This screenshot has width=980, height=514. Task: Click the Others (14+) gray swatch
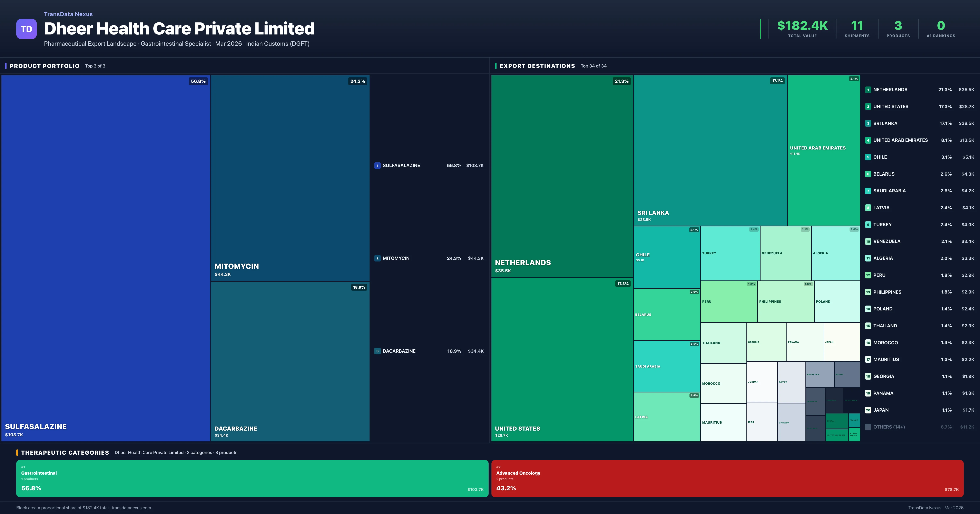868,427
